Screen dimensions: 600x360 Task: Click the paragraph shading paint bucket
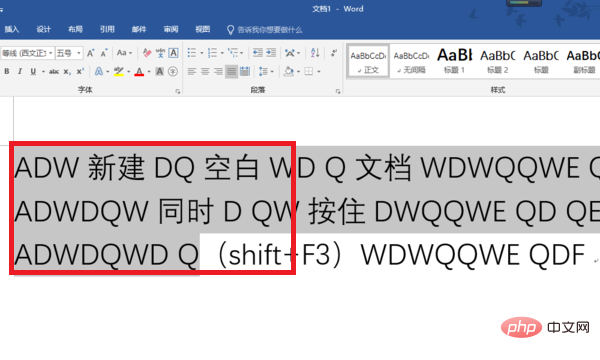[x=289, y=72]
